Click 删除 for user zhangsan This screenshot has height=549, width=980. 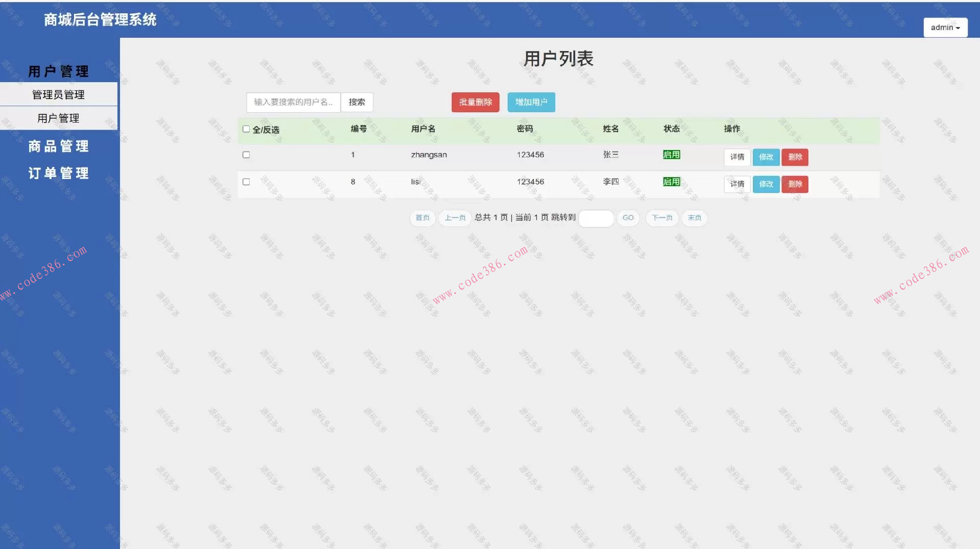click(x=795, y=157)
